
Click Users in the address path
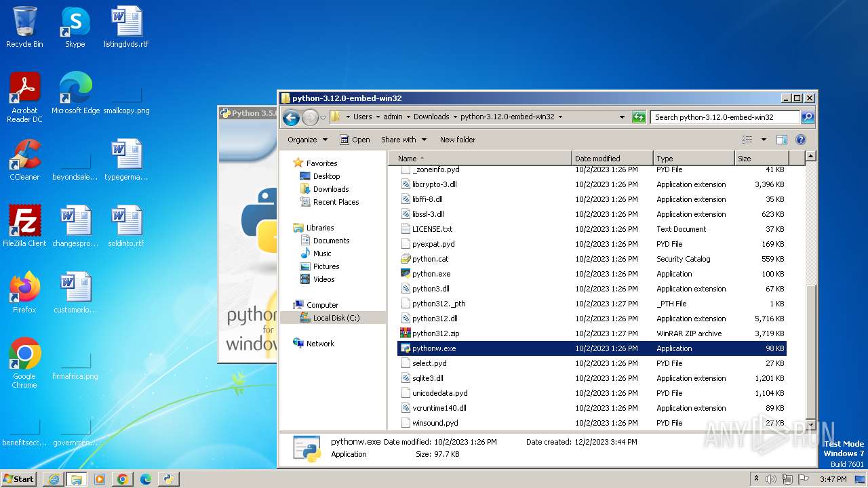click(362, 117)
